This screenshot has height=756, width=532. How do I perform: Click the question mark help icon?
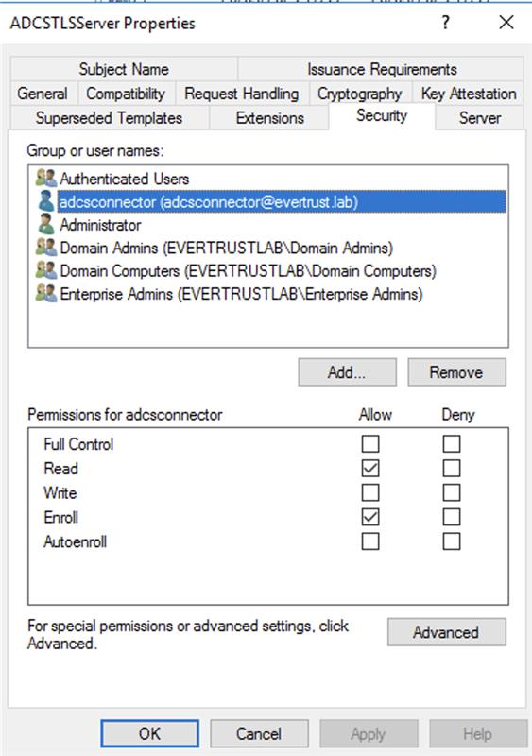pyautogui.click(x=445, y=22)
